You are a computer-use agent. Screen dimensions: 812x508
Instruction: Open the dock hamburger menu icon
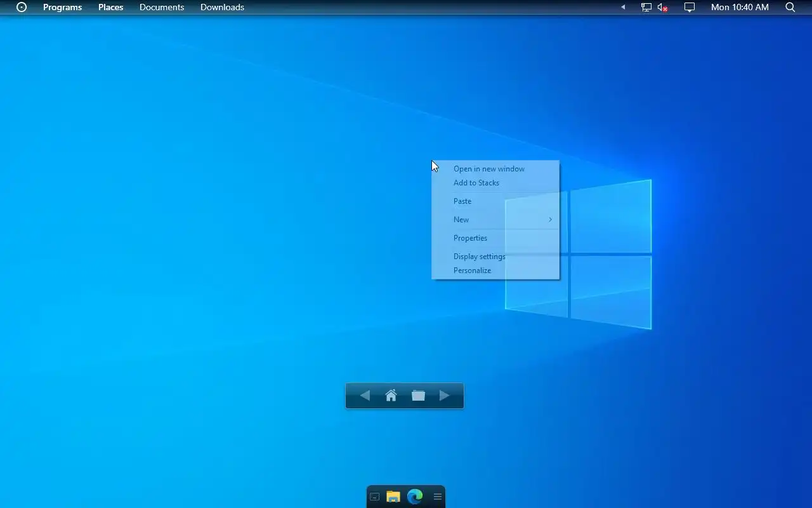438,497
